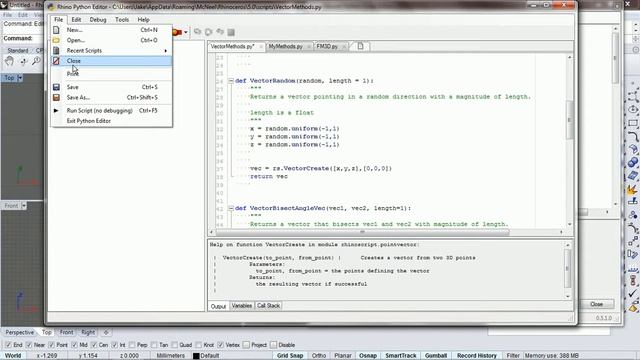
Task: Click Record History in status bar
Action: click(477, 356)
